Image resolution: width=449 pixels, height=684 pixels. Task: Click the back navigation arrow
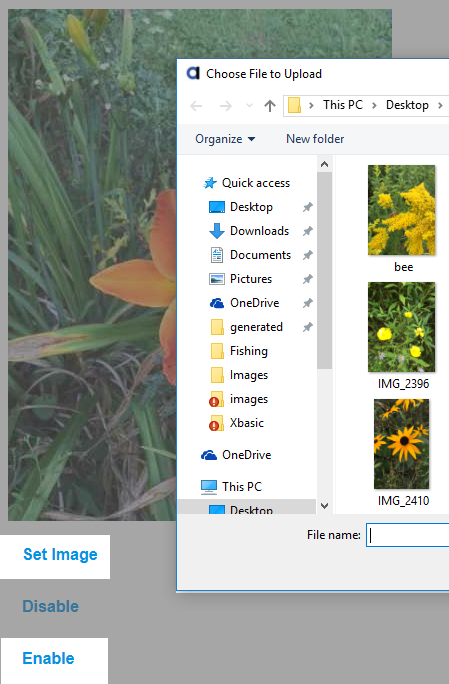[196, 106]
